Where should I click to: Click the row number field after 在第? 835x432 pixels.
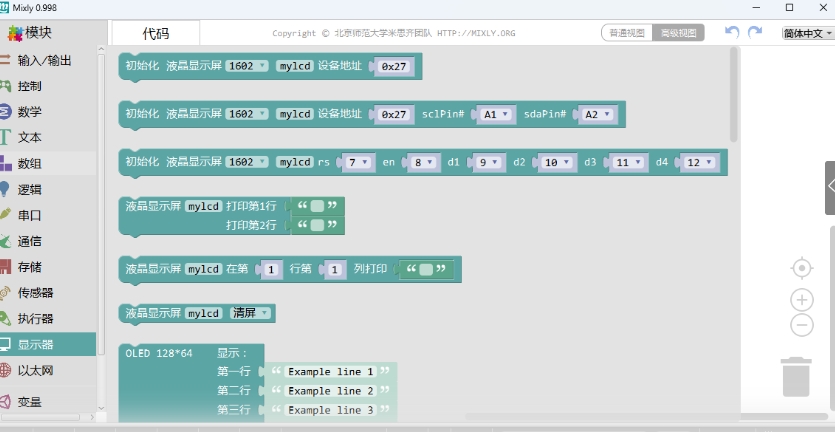click(271, 270)
